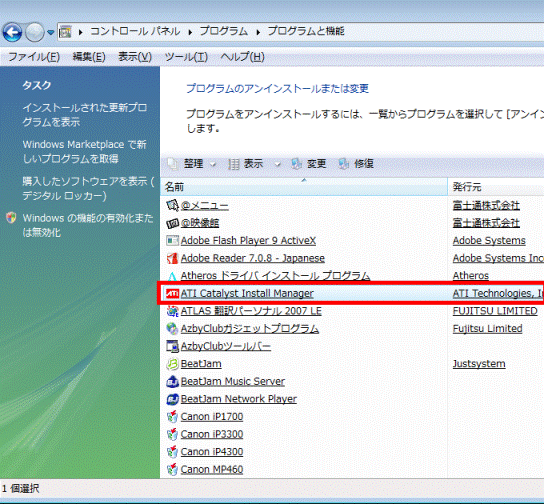
Task: Select the BeatJam program icon
Action: pyautogui.click(x=172, y=364)
